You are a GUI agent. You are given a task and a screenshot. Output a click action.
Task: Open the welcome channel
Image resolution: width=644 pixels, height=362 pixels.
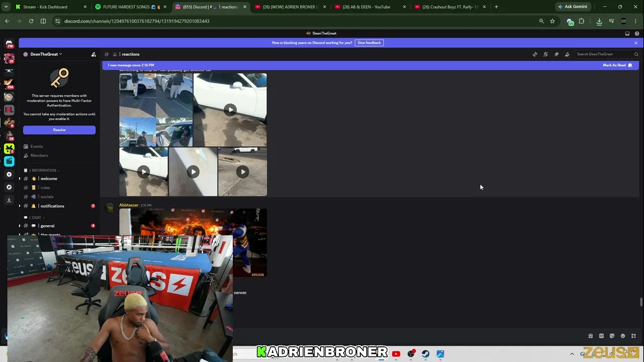point(59,178)
